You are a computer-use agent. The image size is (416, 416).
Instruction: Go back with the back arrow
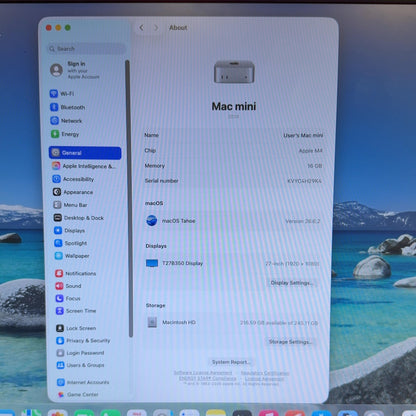[142, 28]
